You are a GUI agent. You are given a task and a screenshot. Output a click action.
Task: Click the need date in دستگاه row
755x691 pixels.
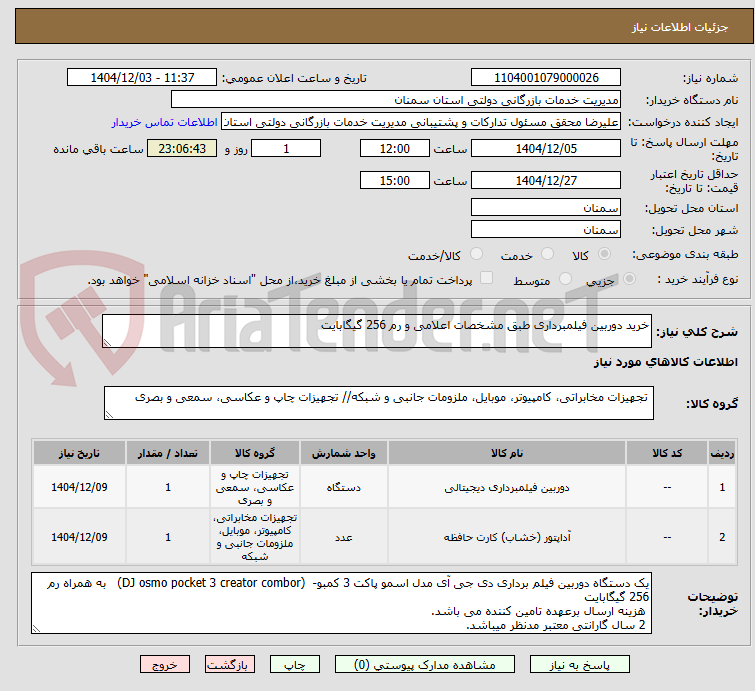click(x=79, y=487)
